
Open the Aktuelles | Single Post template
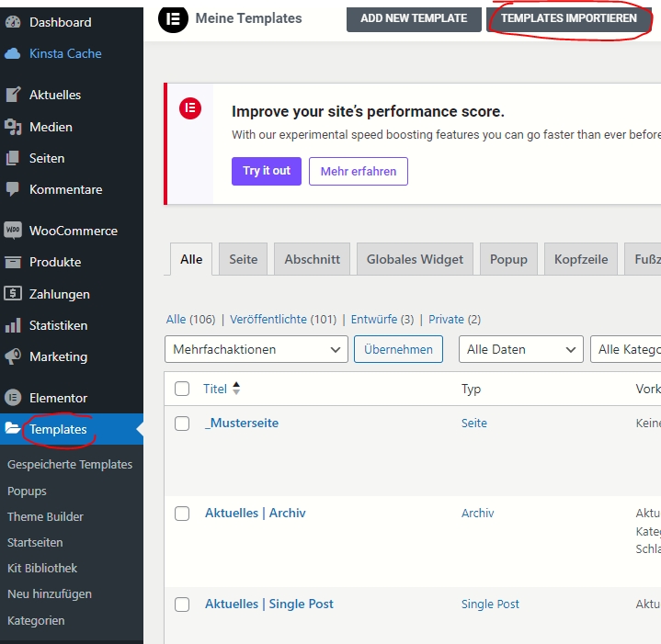269,604
